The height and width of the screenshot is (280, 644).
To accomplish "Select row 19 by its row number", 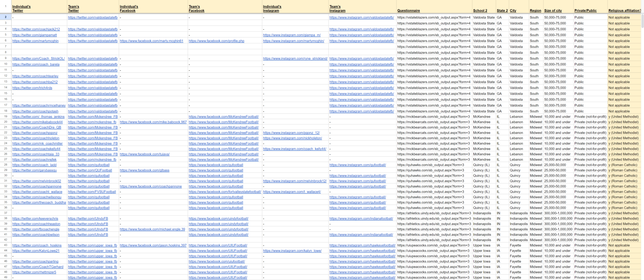I will coord(6,117).
